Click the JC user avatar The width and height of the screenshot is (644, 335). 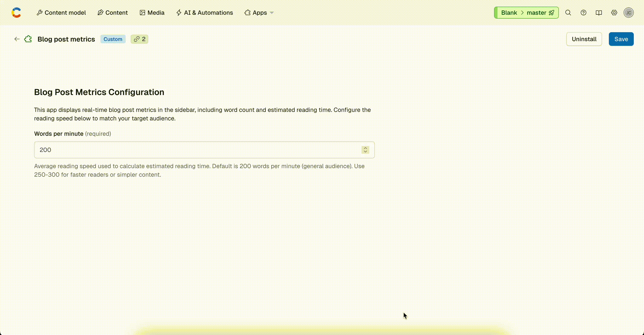628,13
